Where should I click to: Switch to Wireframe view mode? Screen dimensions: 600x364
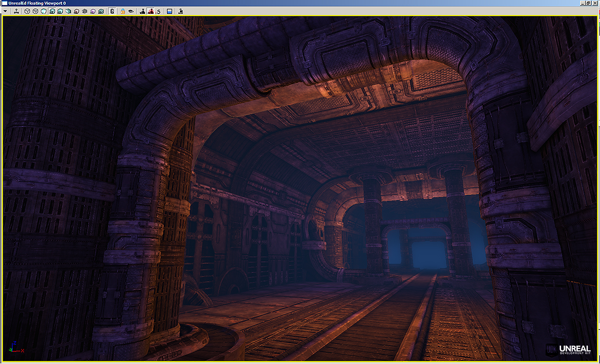tap(35, 11)
